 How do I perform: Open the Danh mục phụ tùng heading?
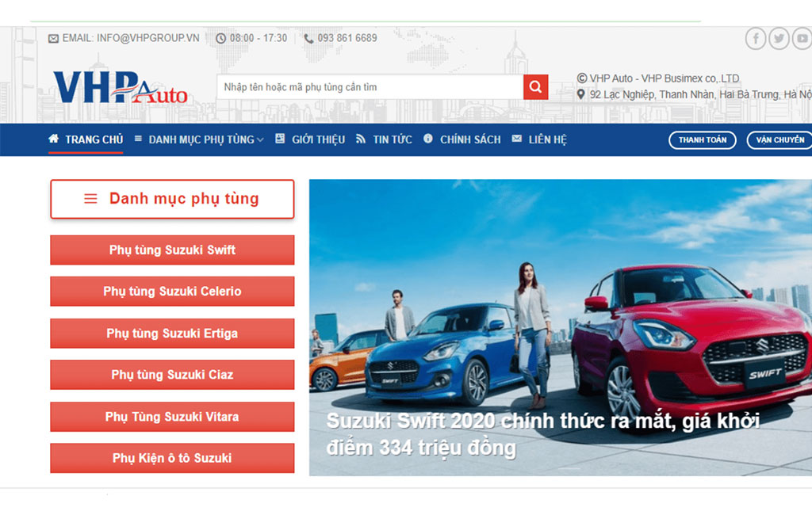click(x=172, y=199)
